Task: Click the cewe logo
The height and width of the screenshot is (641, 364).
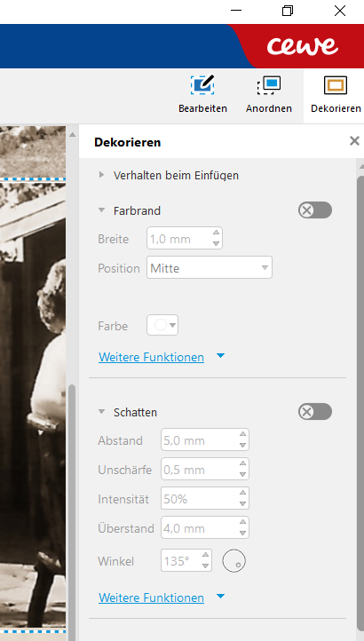Action: click(x=302, y=46)
